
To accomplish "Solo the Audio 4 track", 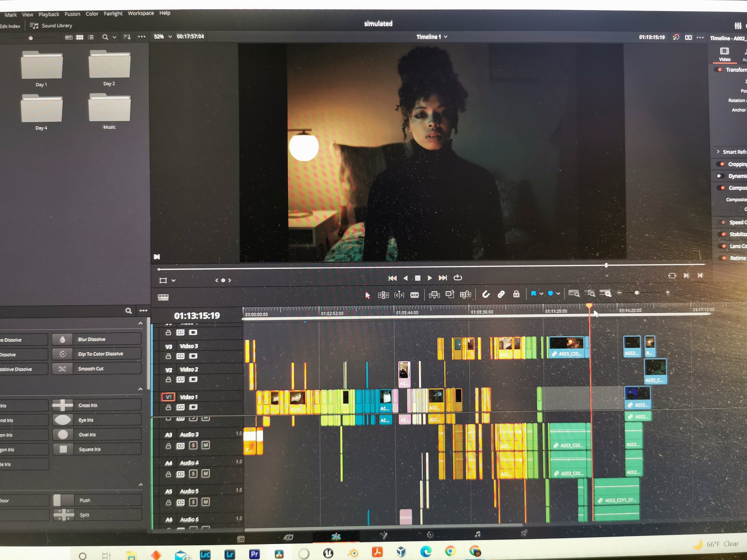I will tap(193, 474).
